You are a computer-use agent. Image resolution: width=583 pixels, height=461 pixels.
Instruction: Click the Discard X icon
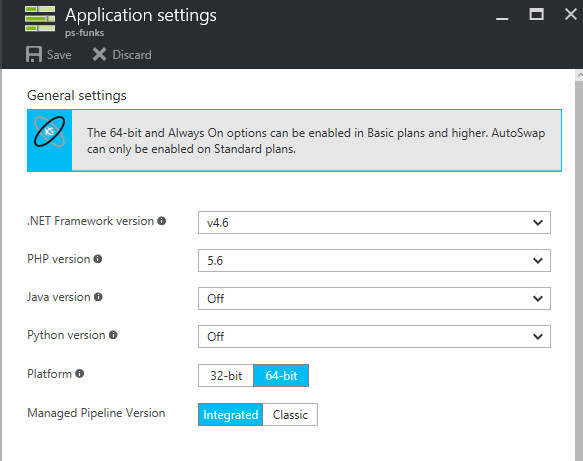[x=99, y=54]
